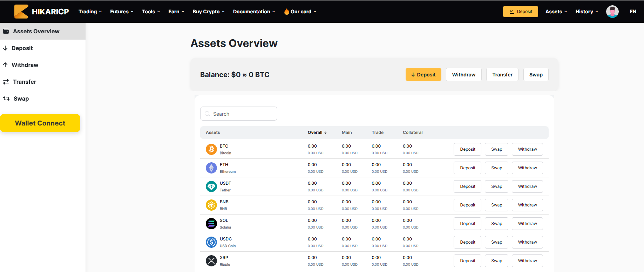Click the HIKARICP logo
This screenshot has width=644, height=272.
click(x=41, y=12)
